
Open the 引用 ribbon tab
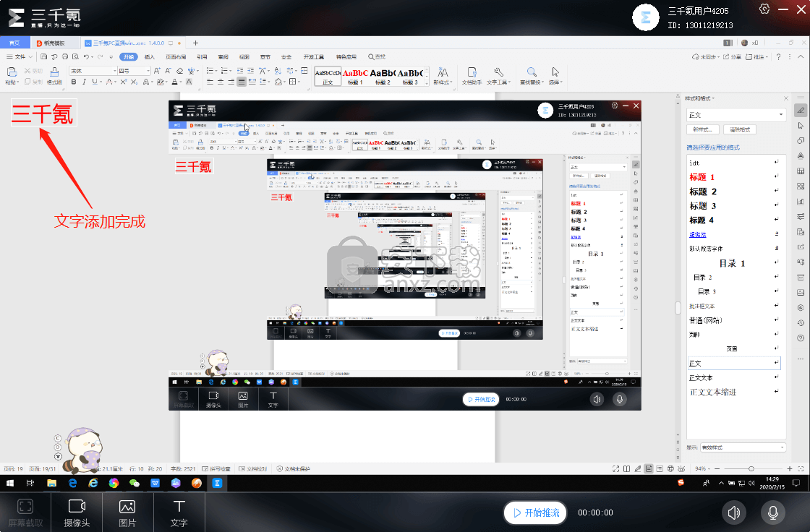202,57
